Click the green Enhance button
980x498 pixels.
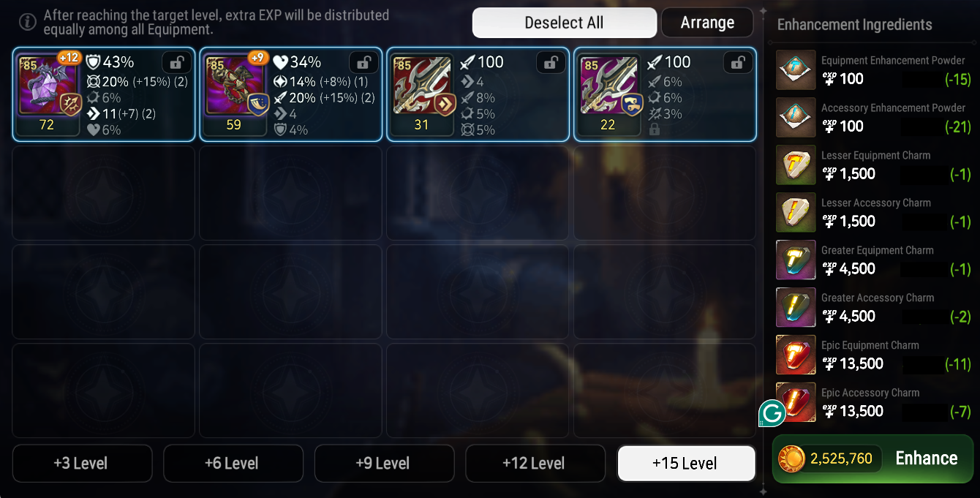point(872,459)
